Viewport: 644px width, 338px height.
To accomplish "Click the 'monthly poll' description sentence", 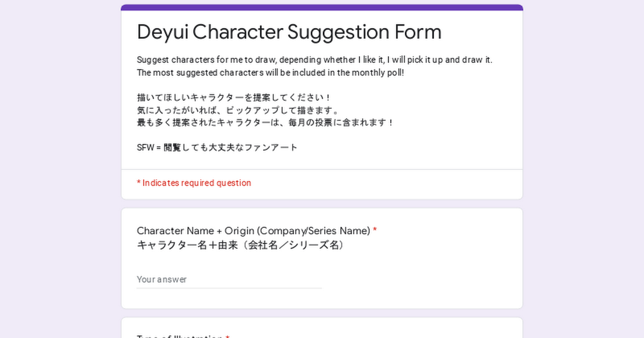I will [270, 72].
